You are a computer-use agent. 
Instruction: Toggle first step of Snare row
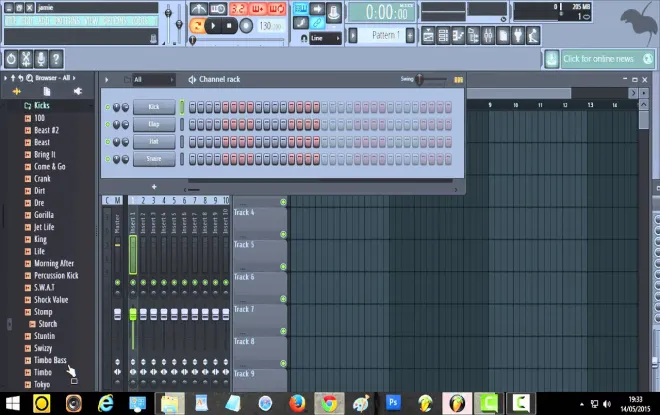(x=192, y=159)
